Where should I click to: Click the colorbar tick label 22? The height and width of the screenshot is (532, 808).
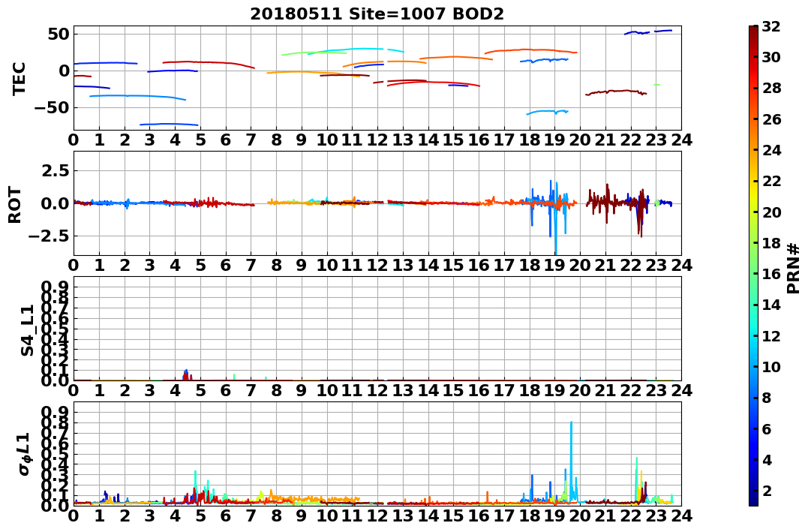771,181
